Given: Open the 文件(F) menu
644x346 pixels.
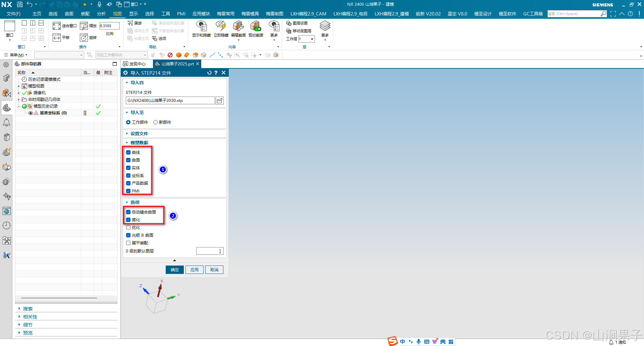Looking at the screenshot, I should click(13, 14).
